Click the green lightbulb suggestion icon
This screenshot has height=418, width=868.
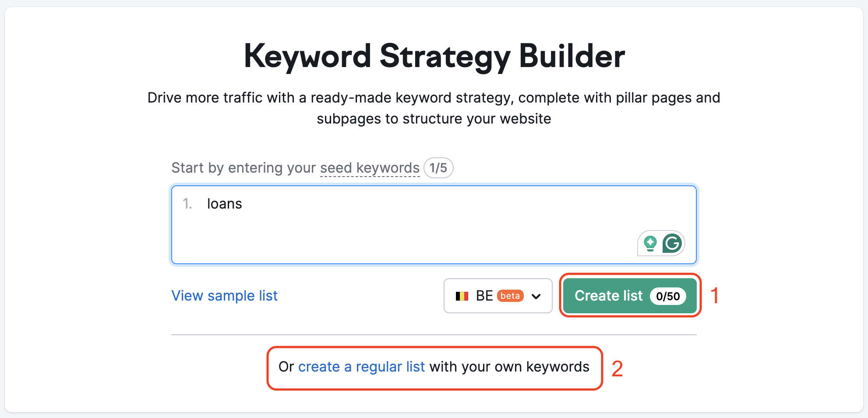(x=650, y=243)
